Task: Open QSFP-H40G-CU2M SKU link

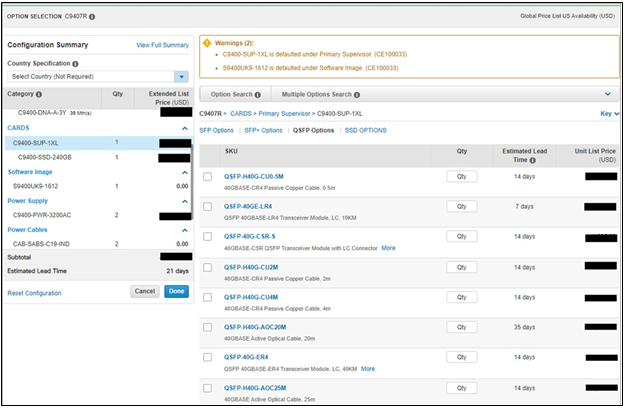Action: [x=251, y=267]
